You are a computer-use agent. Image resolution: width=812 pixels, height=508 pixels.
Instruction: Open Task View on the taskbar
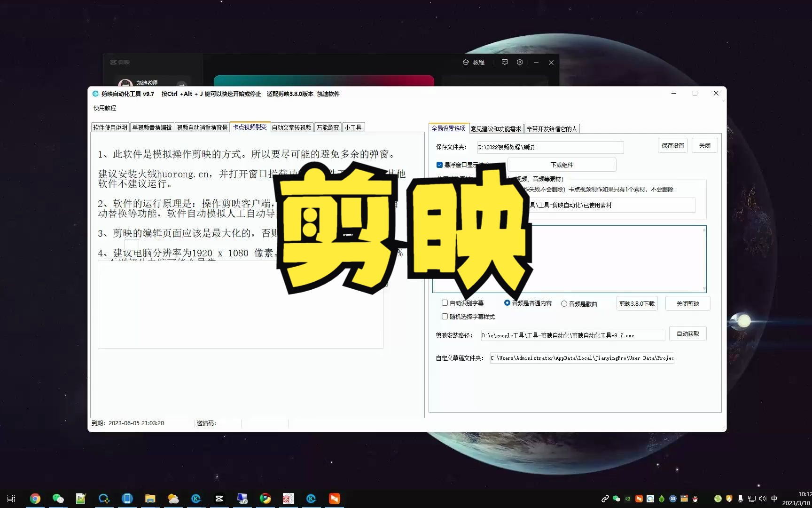[11, 499]
